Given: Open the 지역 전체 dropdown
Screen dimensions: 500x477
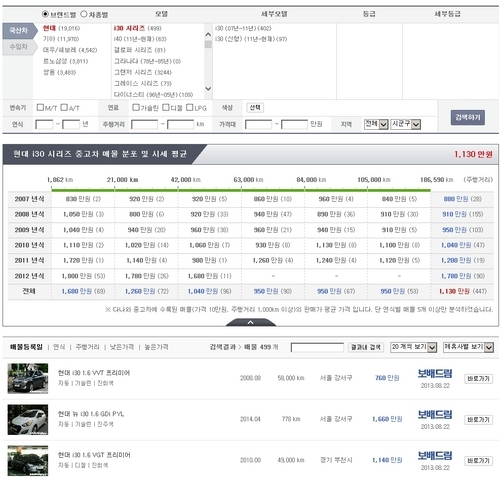Looking at the screenshot, I should coord(376,124).
